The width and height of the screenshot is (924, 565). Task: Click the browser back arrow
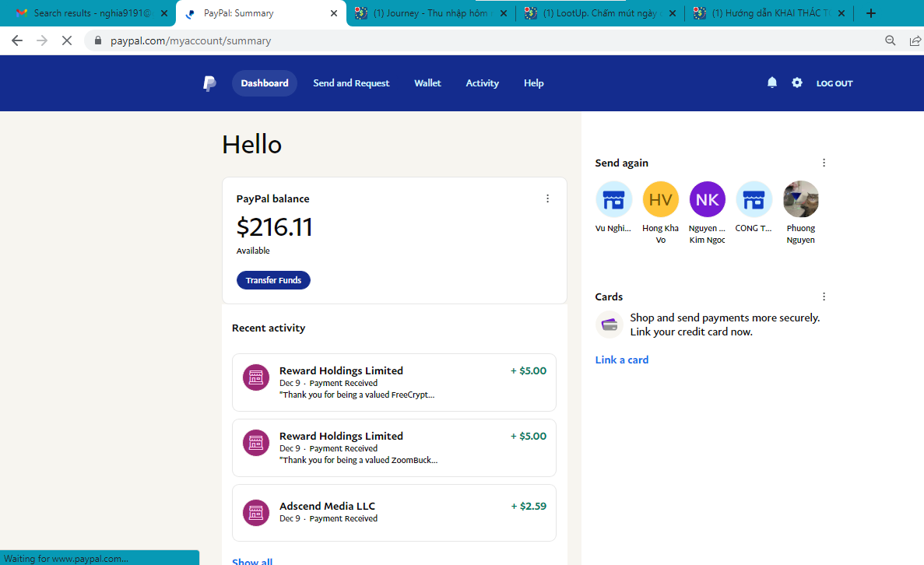click(17, 40)
